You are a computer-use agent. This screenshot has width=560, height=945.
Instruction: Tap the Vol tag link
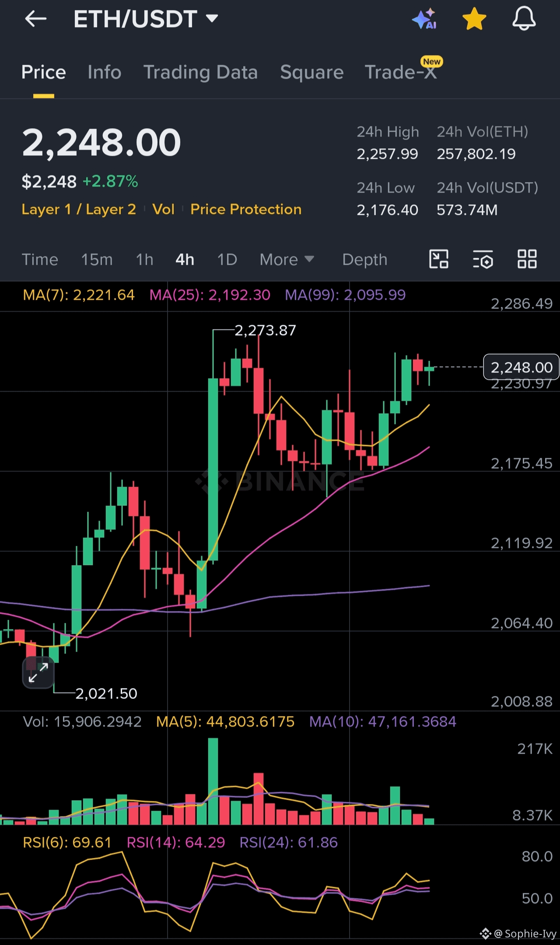click(x=163, y=209)
